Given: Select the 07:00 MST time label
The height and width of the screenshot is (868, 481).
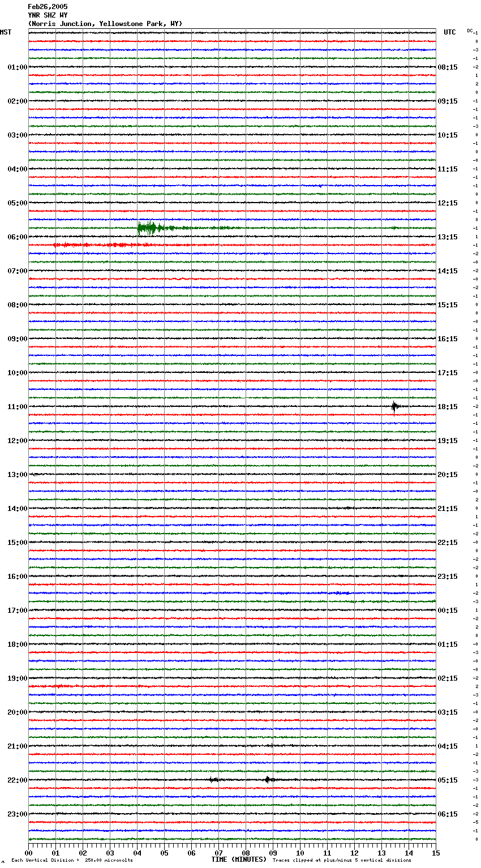Looking at the screenshot, I should click(18, 271).
